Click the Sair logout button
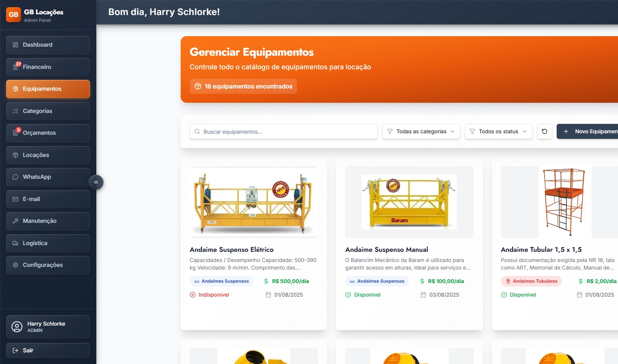The width and height of the screenshot is (618, 364). 48,350
